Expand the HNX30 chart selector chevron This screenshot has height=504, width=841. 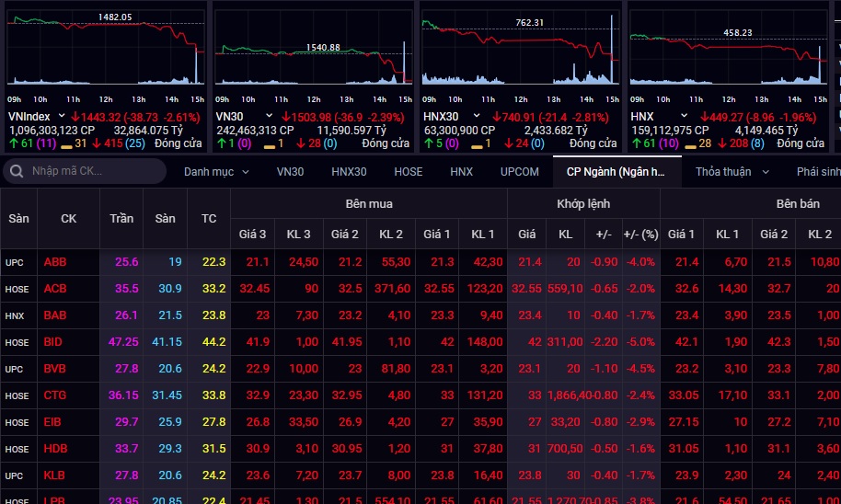click(477, 116)
